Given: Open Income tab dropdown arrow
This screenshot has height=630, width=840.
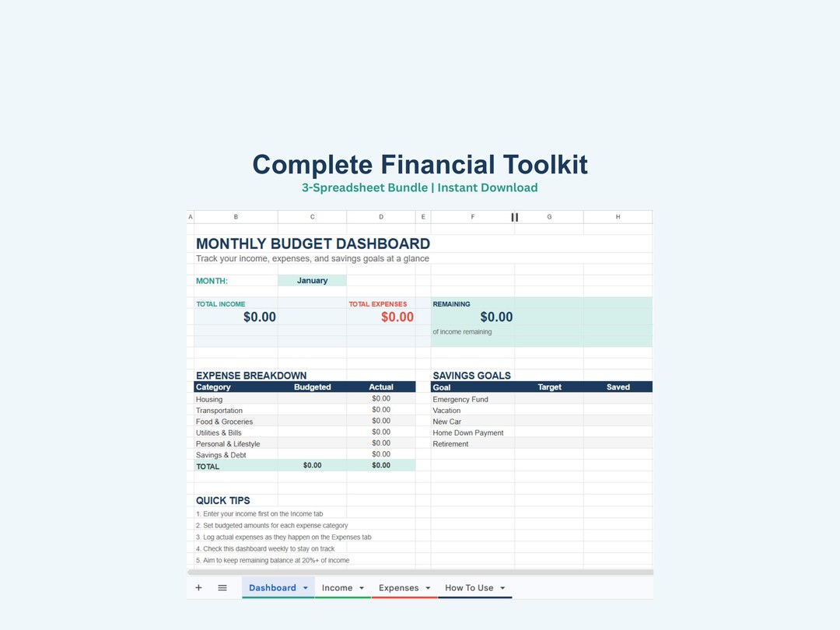Looking at the screenshot, I should (362, 588).
